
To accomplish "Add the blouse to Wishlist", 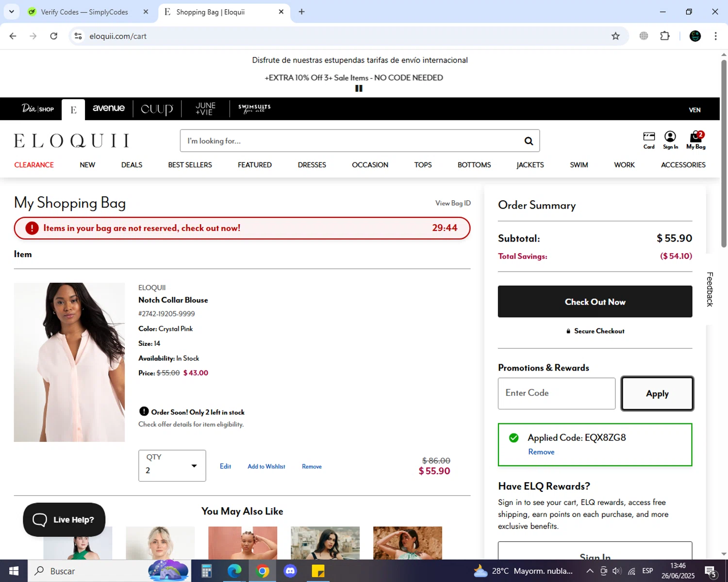I will coord(266,467).
